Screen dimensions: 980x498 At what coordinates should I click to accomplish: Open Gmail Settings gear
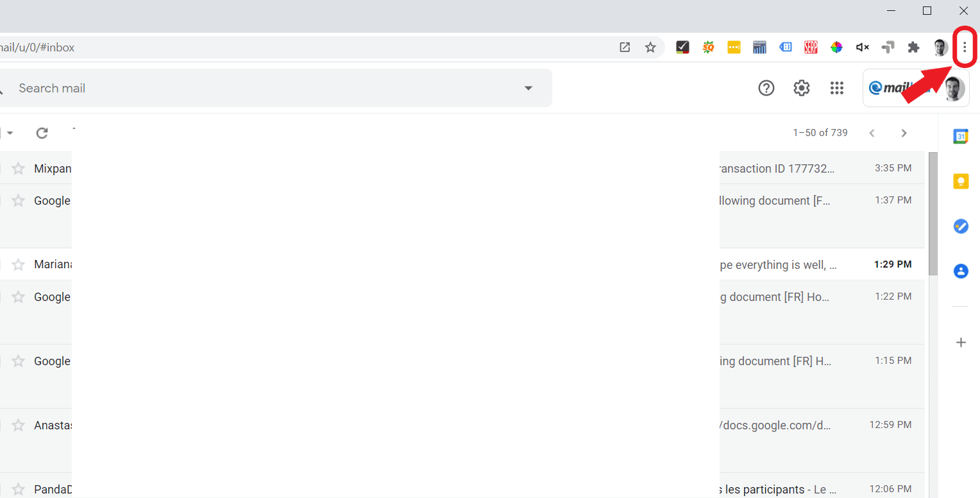[x=802, y=88]
